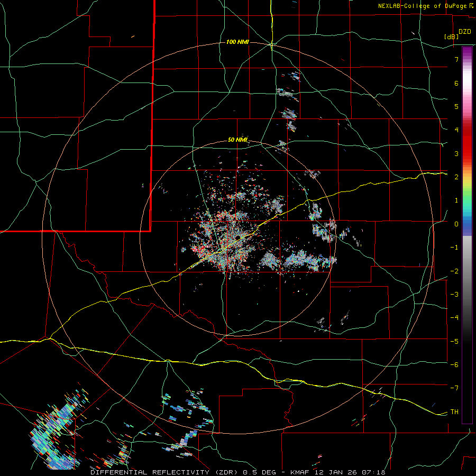Click the 2 value on the dB scale

pyautogui.click(x=456, y=177)
